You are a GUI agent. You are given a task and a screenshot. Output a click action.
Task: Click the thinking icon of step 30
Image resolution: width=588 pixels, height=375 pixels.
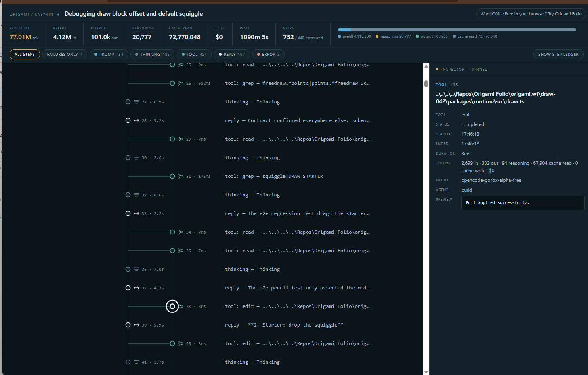point(136,158)
